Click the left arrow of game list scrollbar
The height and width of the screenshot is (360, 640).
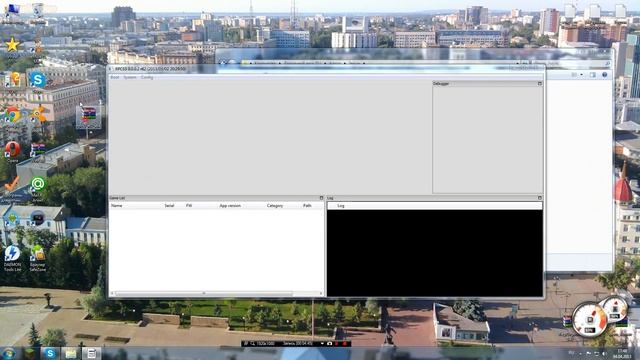click(x=112, y=293)
